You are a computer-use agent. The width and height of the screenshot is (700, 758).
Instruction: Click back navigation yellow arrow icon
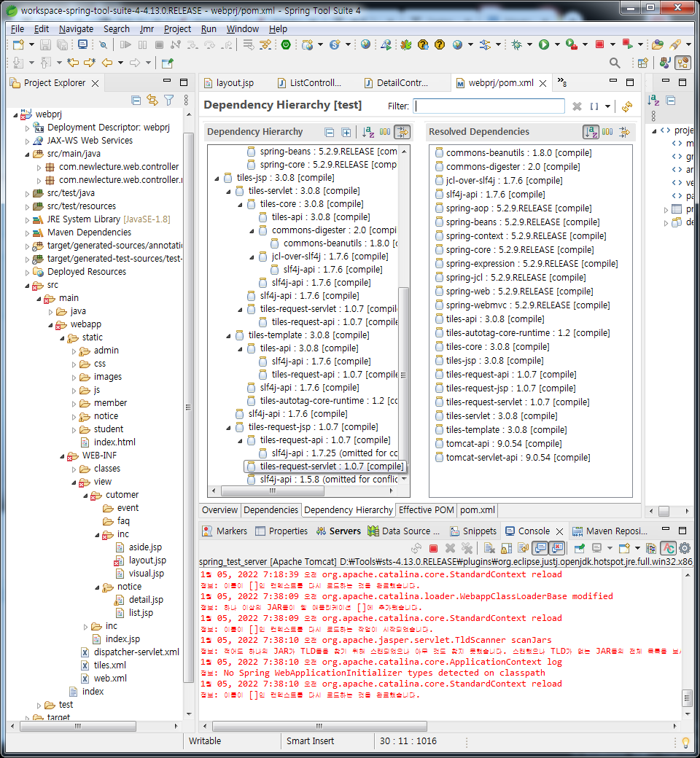point(106,63)
